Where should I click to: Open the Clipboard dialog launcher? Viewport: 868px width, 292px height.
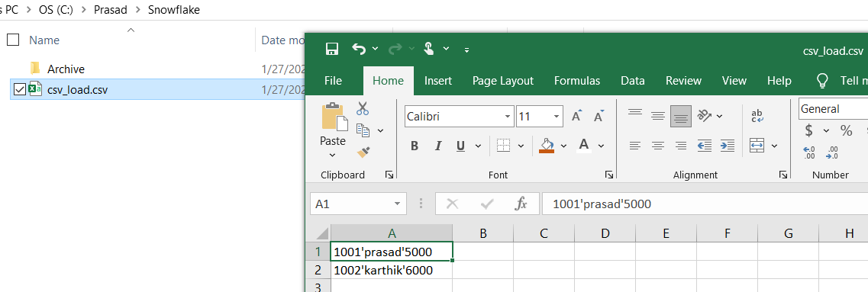[389, 175]
